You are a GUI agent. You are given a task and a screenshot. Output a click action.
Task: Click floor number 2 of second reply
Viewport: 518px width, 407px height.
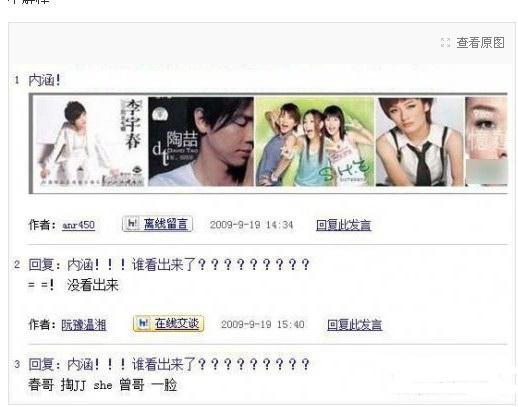click(17, 265)
